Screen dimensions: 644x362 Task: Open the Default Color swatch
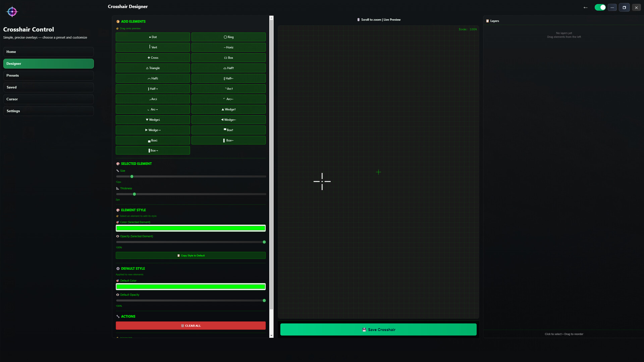tap(191, 287)
